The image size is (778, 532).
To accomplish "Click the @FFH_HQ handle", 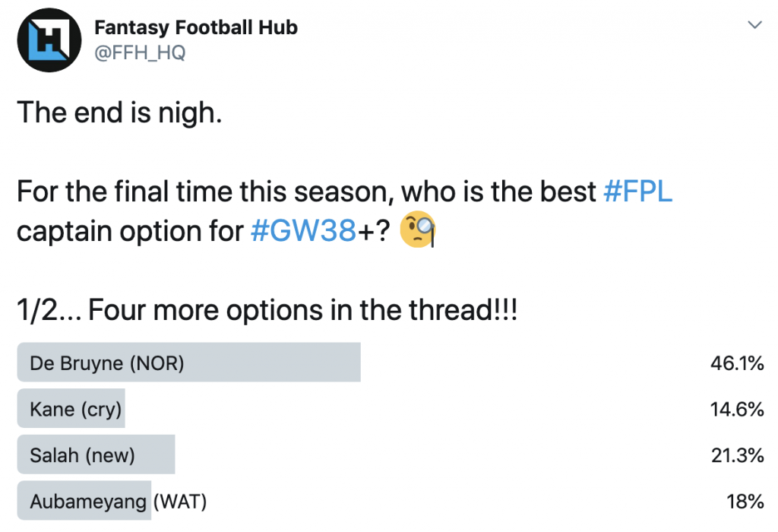I will tap(140, 52).
